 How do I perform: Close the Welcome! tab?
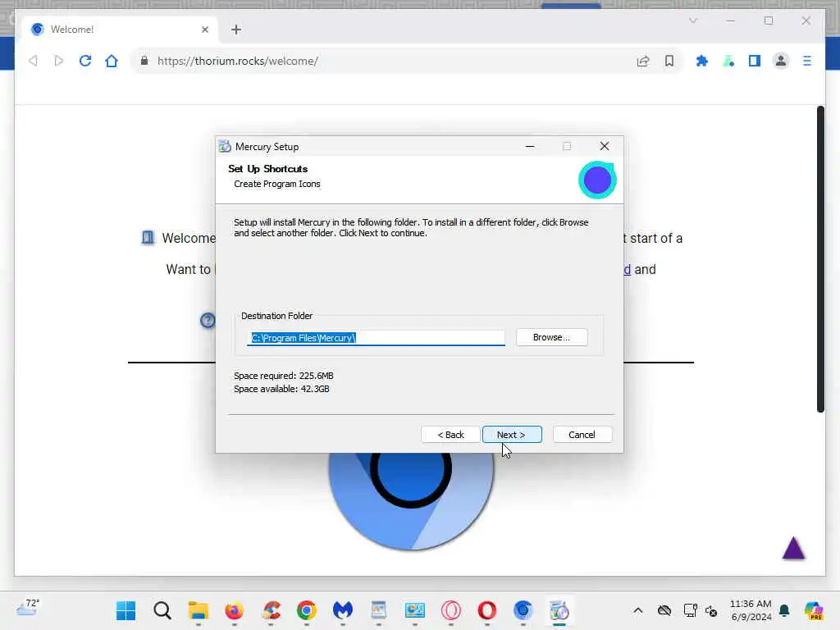[x=204, y=30]
